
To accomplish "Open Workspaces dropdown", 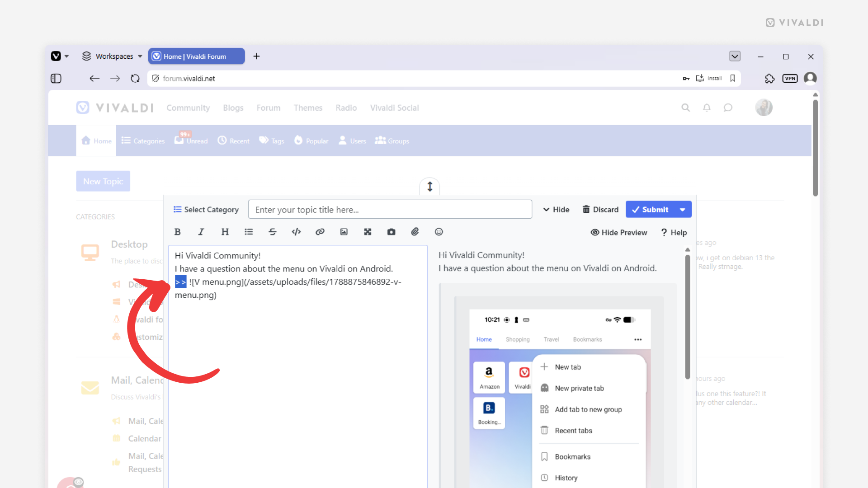I will tap(112, 56).
